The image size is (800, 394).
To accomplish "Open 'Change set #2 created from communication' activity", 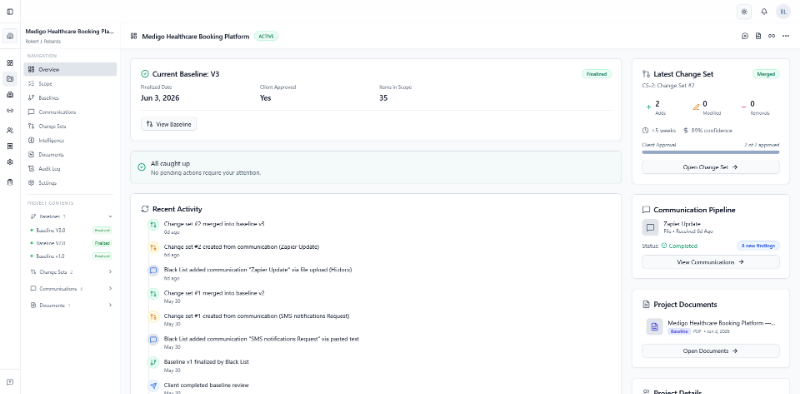I will [x=241, y=247].
